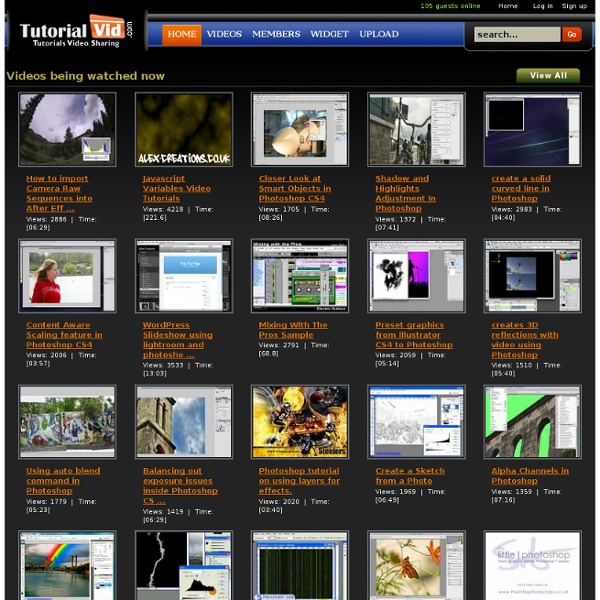Click 'create a solid curved line' link
The image size is (600, 600).
coord(521,188)
